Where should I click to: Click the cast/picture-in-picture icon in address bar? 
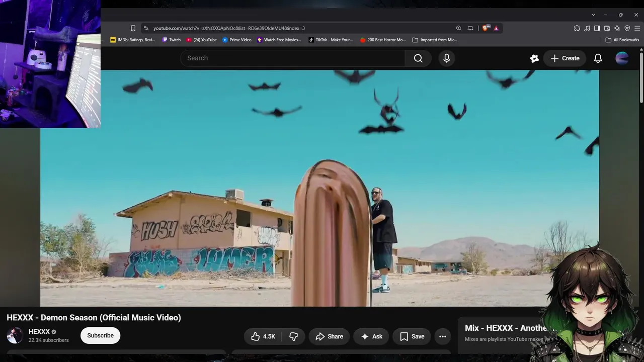[470, 28]
